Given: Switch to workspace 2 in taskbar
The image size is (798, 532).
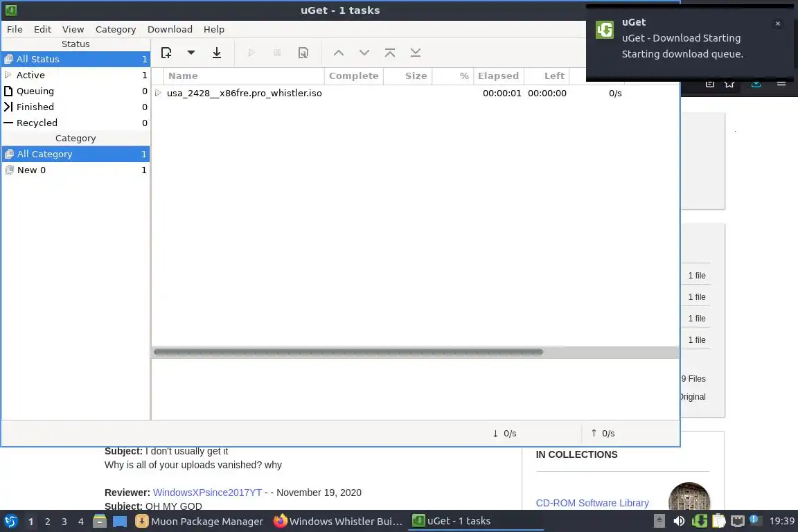Looking at the screenshot, I should (47, 522).
